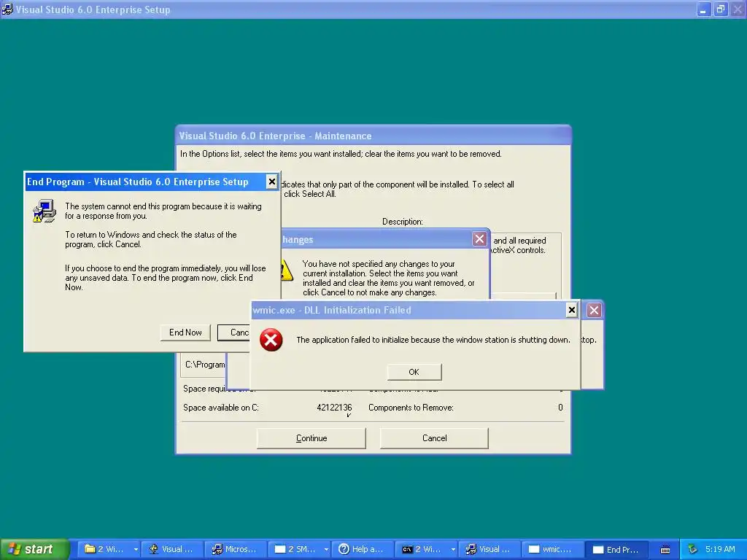
Task: Click the 5:19 AM clock
Action: pyautogui.click(x=720, y=549)
